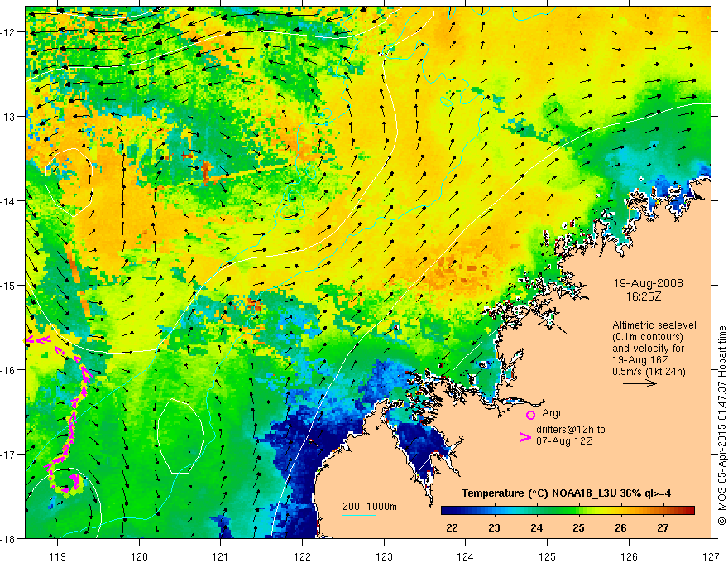Image resolution: width=728 pixels, height=563 pixels.
Task: Click the longitude axis label '122'
Action: (x=302, y=556)
